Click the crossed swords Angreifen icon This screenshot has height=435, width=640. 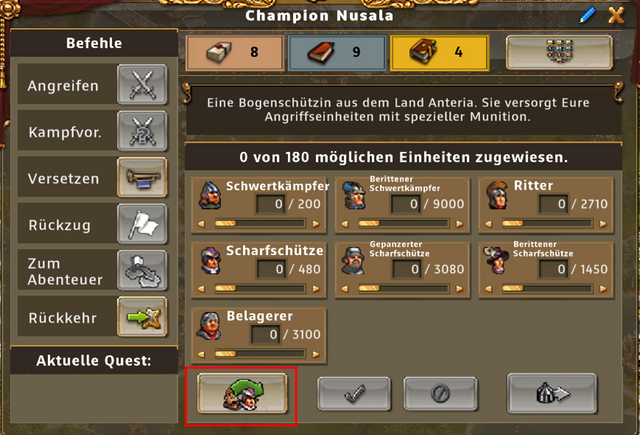coord(142,84)
